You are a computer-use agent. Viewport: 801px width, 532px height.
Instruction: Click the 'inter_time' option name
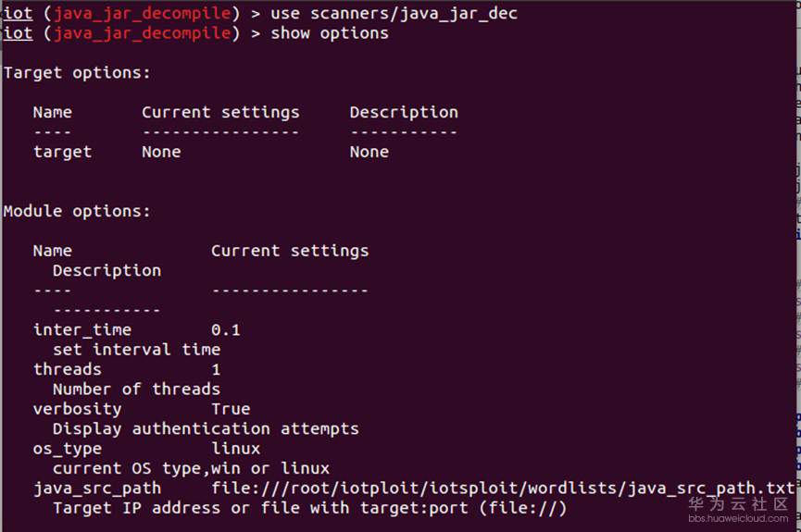[82, 329]
